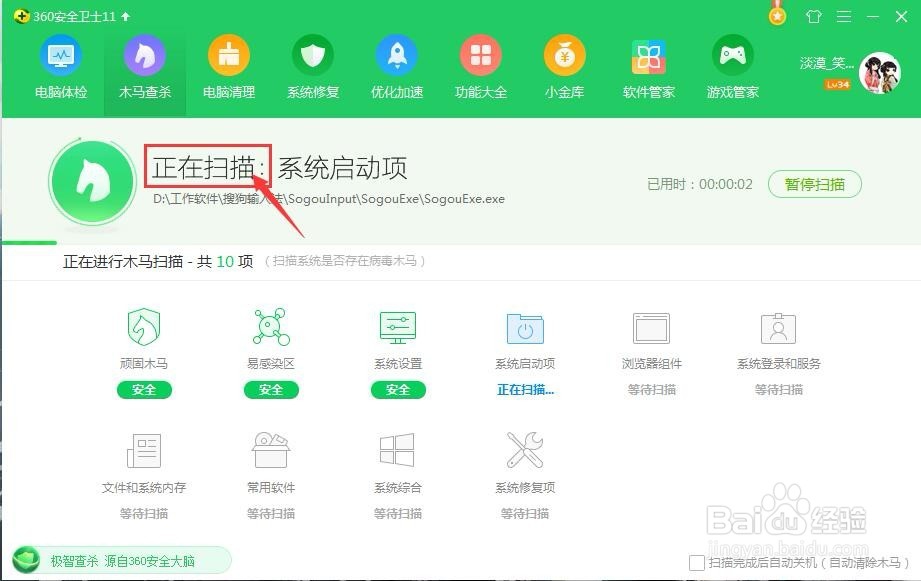Open the skin shirt icon
921x581 pixels.
click(814, 16)
